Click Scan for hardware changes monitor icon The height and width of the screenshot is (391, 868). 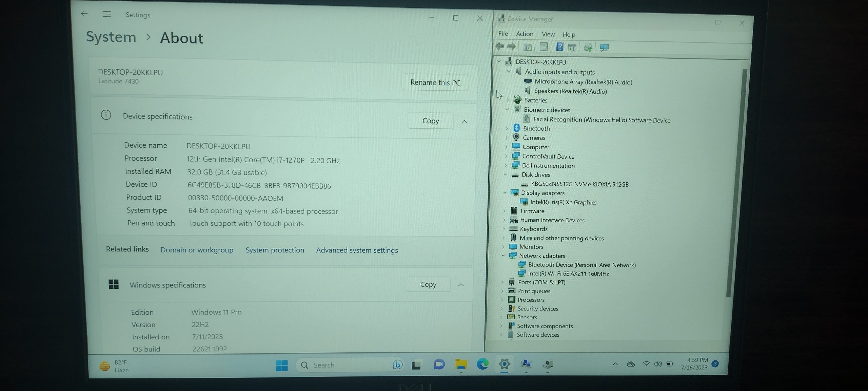tap(604, 47)
